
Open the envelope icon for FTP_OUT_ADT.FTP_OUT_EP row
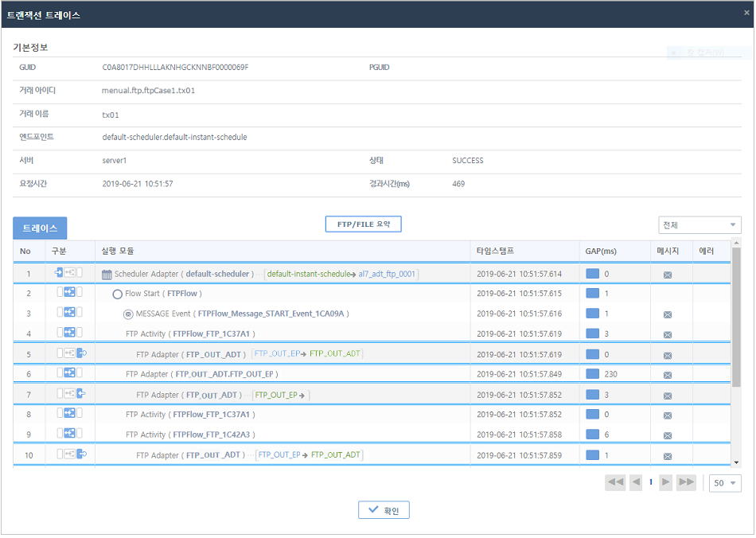point(669,374)
